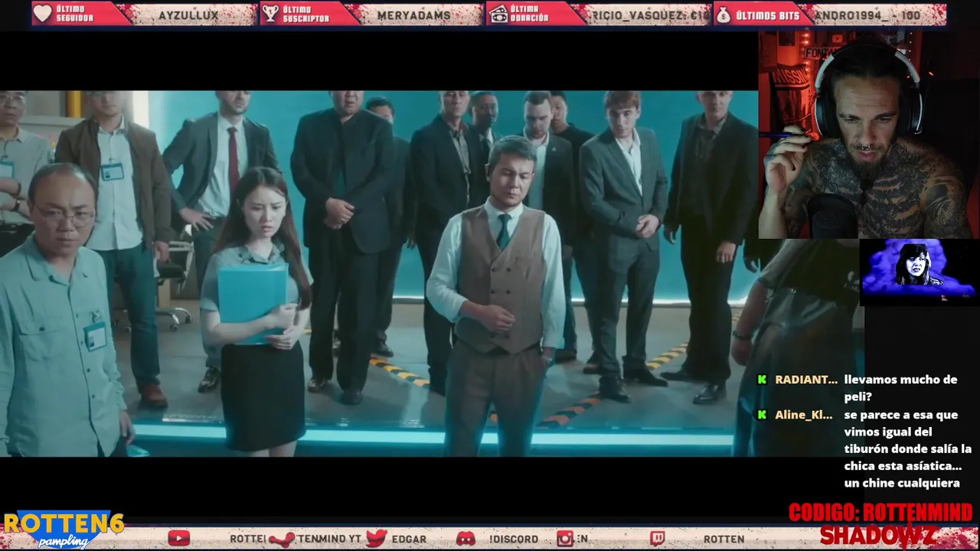Click the ÚLTIMA DONACIÓN label
The width and height of the screenshot is (980, 551).
point(530,14)
